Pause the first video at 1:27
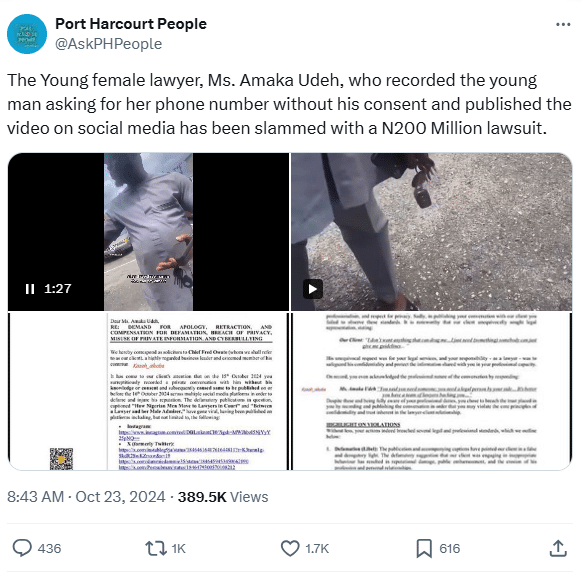Screen dimensions: 582x572 [30, 288]
